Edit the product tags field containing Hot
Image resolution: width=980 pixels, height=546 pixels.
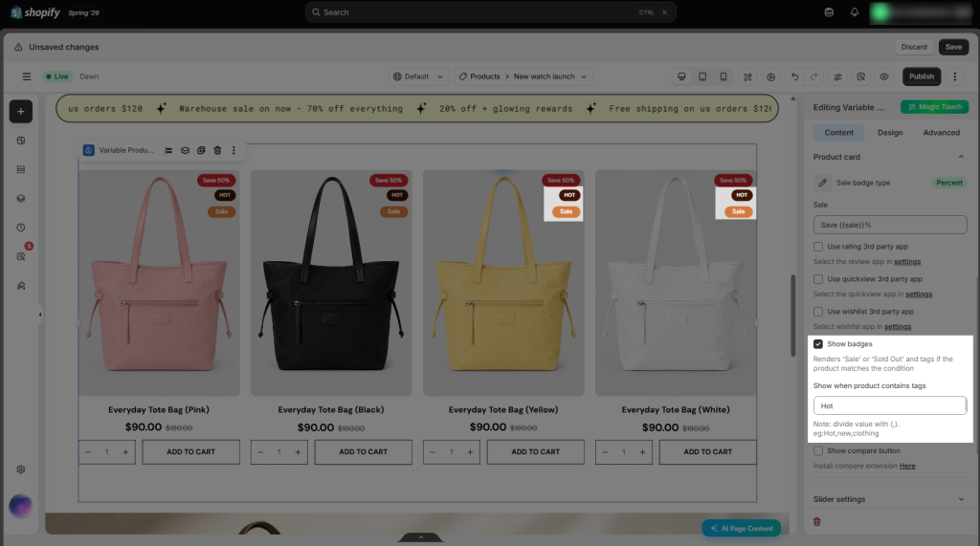pos(889,405)
